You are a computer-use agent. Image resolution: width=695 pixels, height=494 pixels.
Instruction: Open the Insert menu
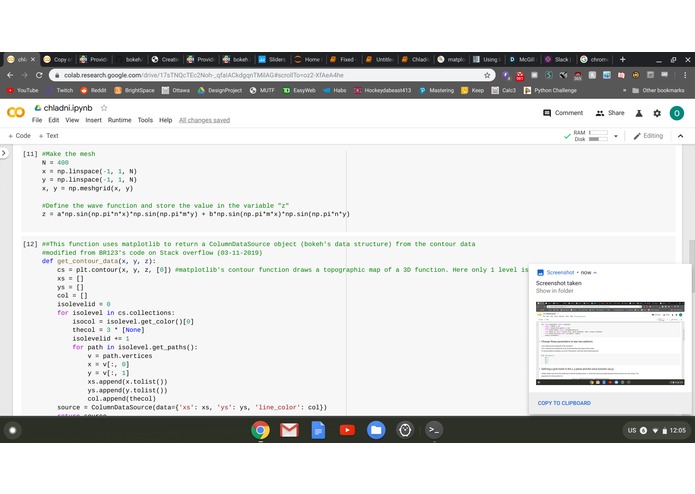tap(93, 120)
